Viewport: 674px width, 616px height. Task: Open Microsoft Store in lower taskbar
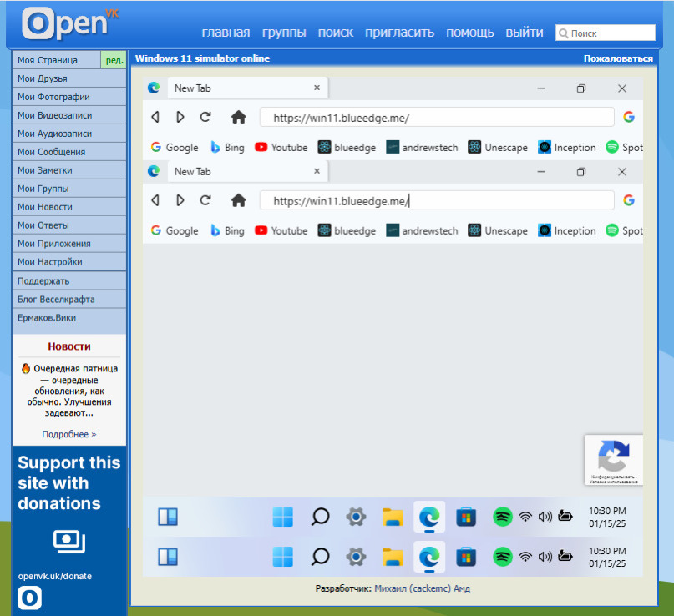[466, 557]
